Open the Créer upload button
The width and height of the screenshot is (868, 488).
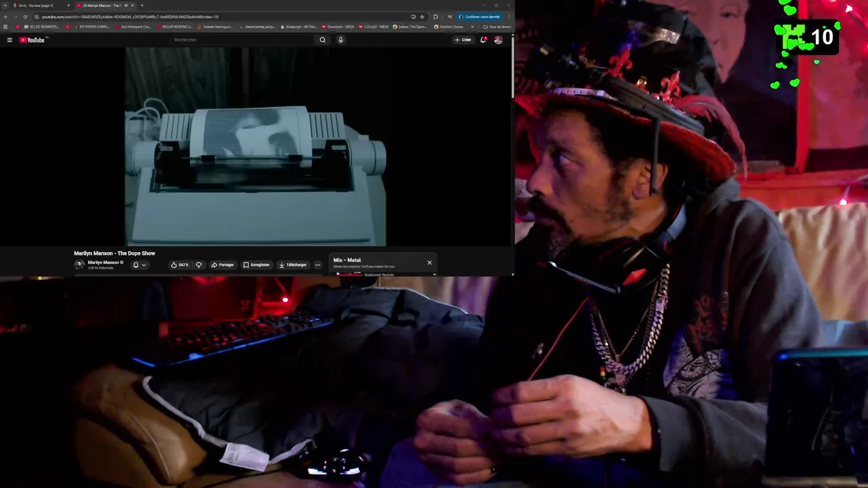pos(463,40)
